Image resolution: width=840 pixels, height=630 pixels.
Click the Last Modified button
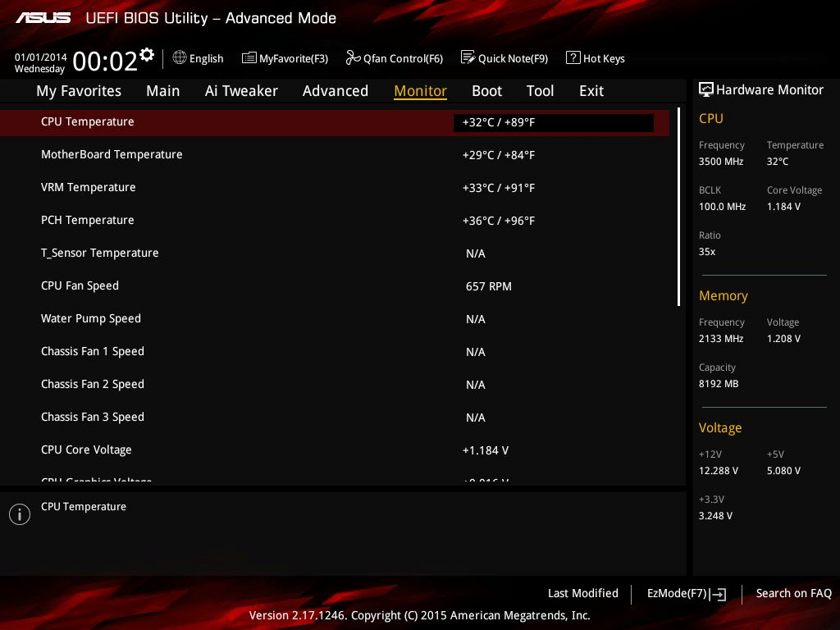(x=582, y=593)
